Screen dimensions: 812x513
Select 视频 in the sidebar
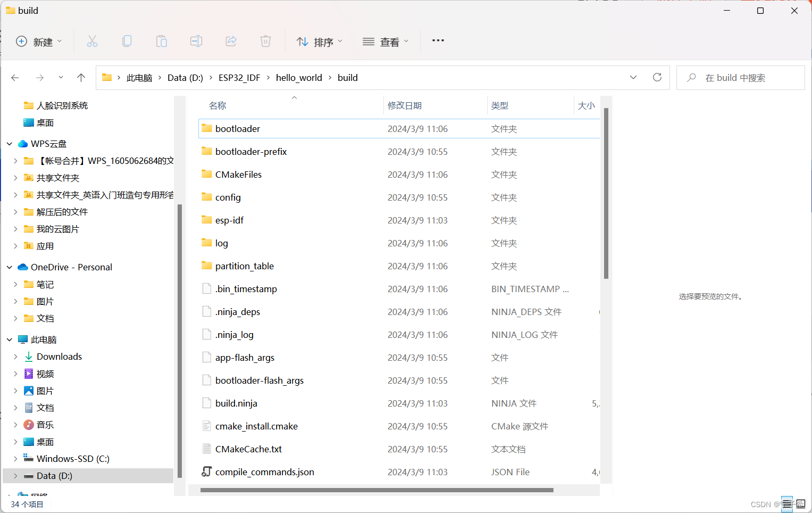tap(45, 374)
